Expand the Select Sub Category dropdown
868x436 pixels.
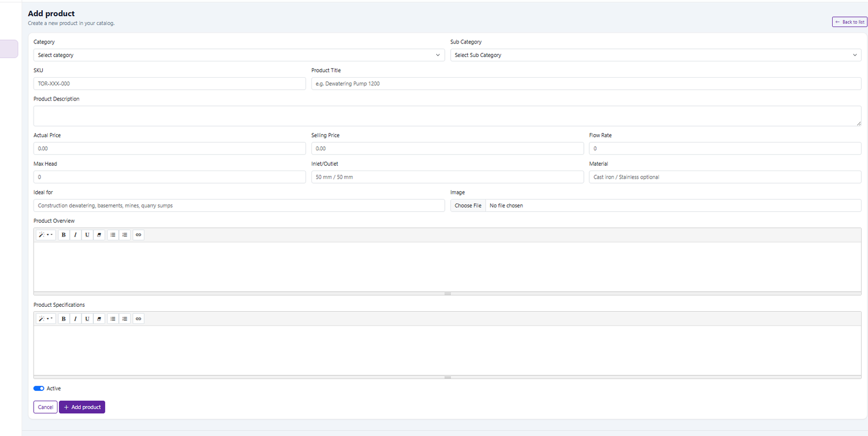pyautogui.click(x=655, y=55)
